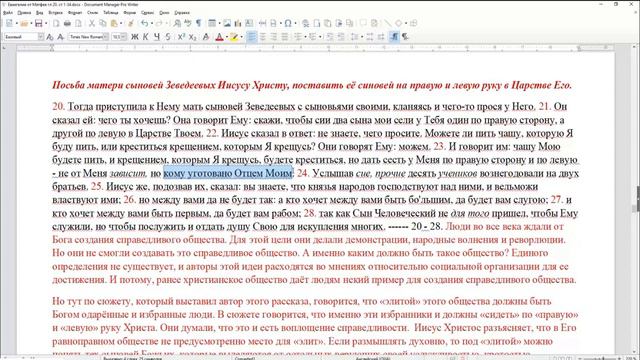
Task: Toggle Align Left paragraph alignment
Action: (x=251, y=37)
